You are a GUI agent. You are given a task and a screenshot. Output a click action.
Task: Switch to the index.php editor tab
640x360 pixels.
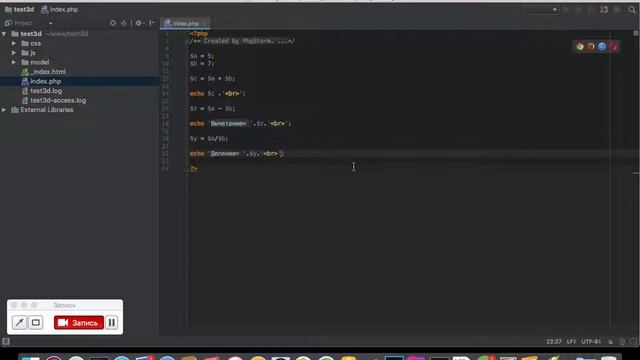coord(185,23)
